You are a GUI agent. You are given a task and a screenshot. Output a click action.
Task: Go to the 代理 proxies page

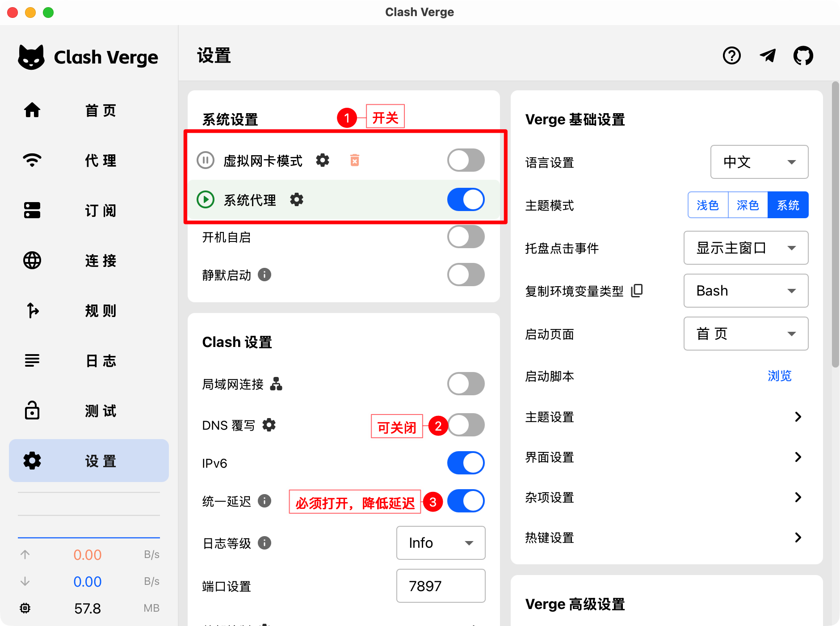[89, 160]
